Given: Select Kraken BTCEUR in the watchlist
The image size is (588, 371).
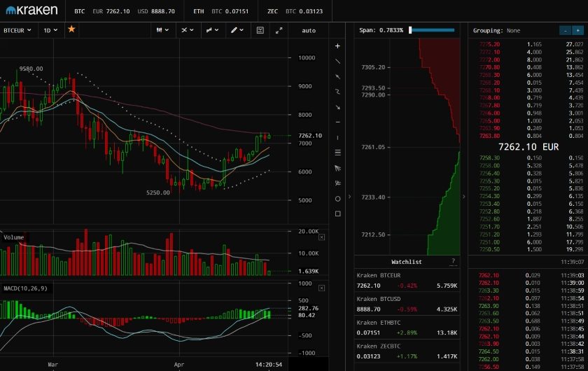Looking at the screenshot, I should tap(407, 281).
